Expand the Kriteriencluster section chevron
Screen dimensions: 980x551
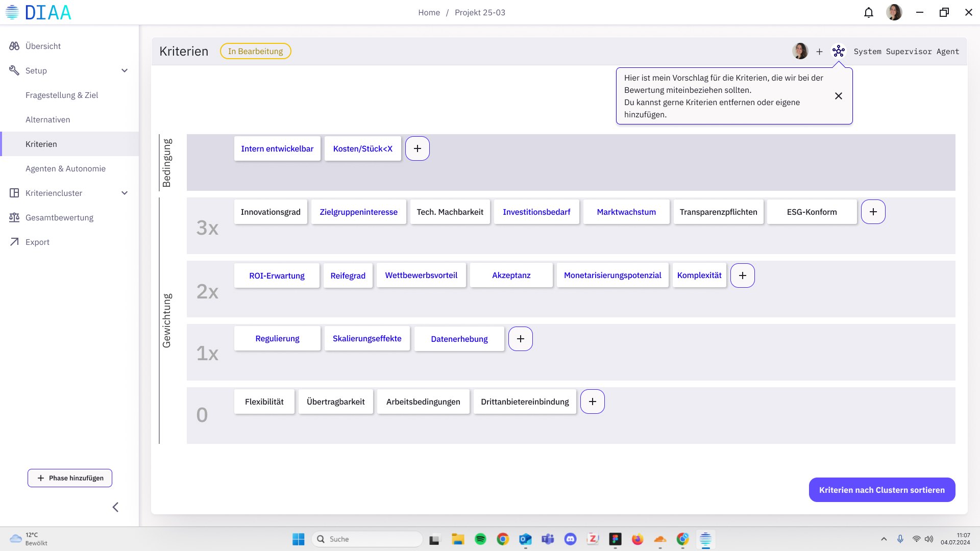click(125, 193)
